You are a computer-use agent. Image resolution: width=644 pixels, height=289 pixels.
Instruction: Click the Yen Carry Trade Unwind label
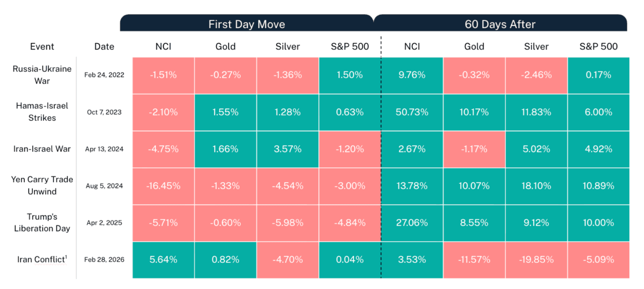(x=42, y=185)
